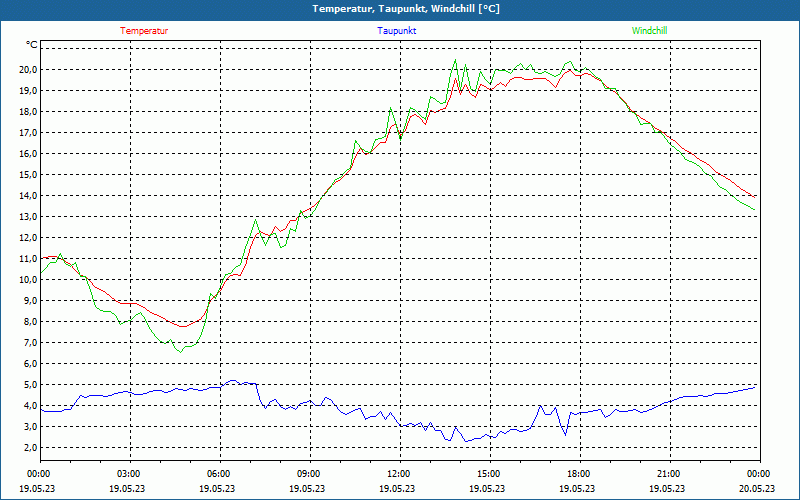Click the °C unit label on the axis
Viewport: 800px width, 500px height.
[x=31, y=45]
